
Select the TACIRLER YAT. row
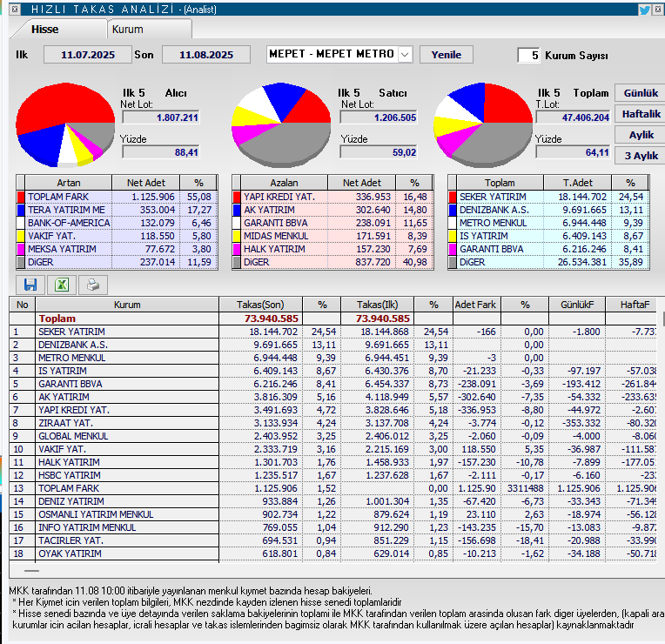(332, 541)
